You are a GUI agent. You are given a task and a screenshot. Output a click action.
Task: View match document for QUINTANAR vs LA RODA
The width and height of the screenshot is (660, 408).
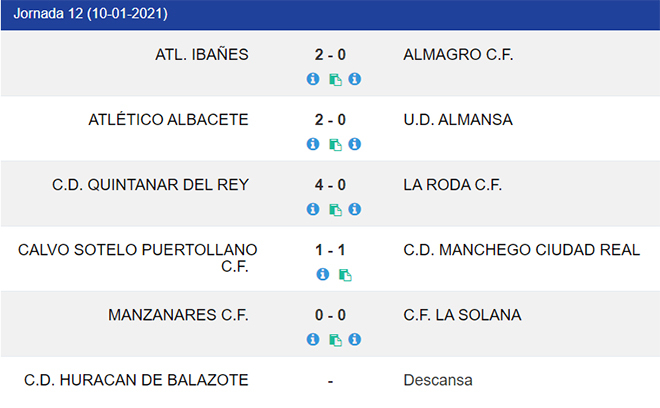pos(335,210)
